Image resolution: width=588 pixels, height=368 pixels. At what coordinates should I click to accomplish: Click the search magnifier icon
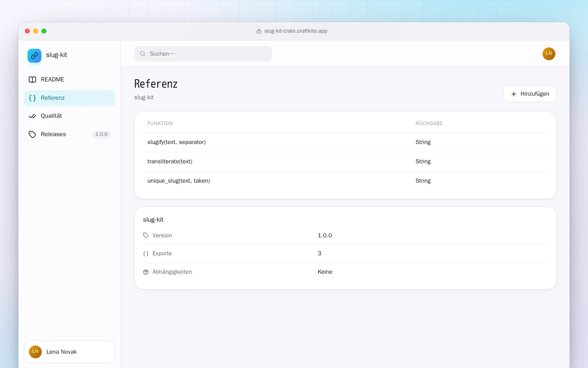pyautogui.click(x=143, y=54)
